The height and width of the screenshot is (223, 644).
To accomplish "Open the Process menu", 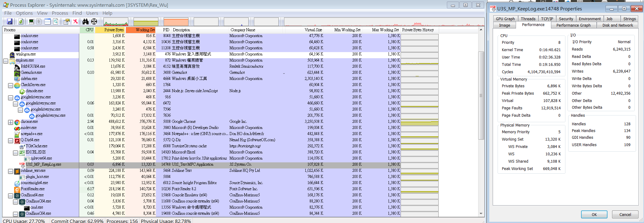I will [x=60, y=13].
